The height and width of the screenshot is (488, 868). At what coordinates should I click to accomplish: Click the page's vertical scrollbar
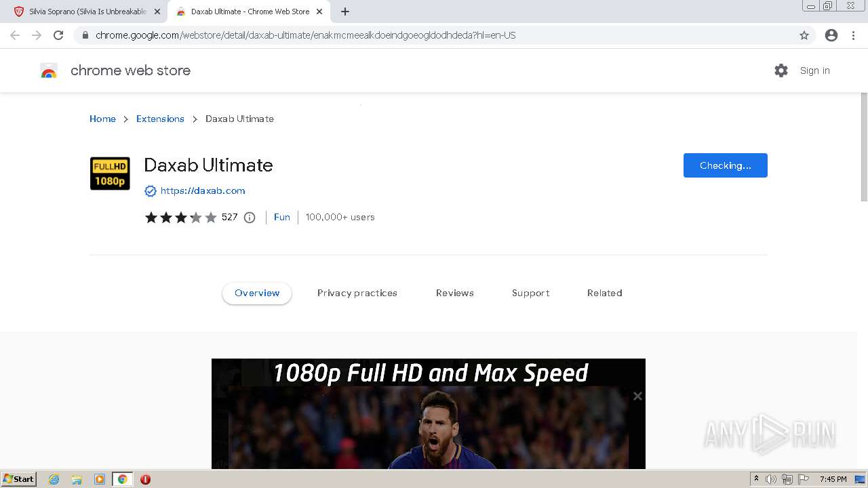click(864, 146)
